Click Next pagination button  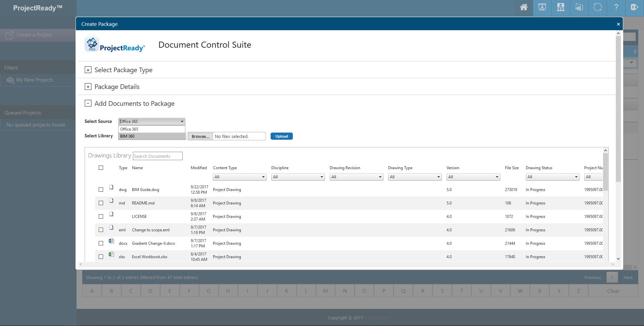pyautogui.click(x=628, y=277)
